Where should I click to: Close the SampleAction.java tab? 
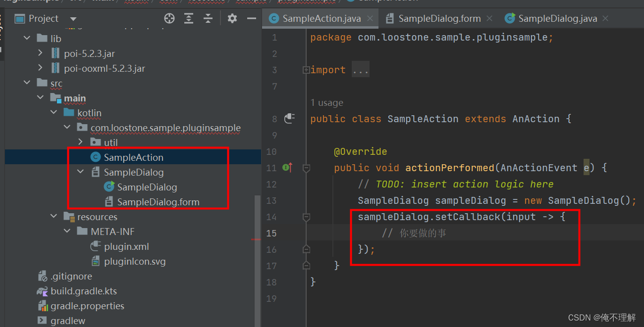coord(370,18)
